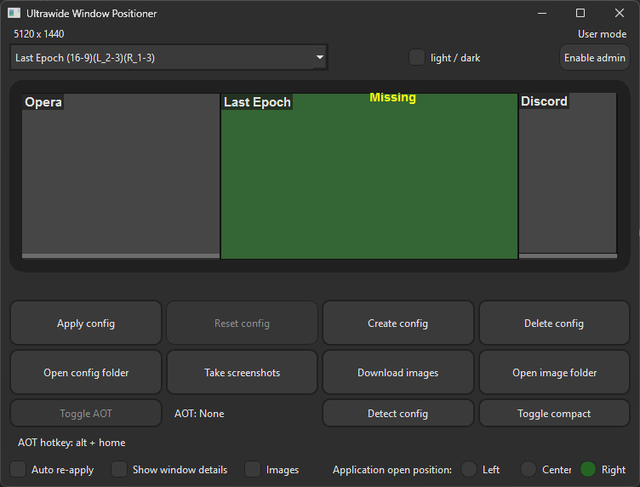Select the Opera window region
This screenshot has height=487, width=640.
click(x=121, y=176)
